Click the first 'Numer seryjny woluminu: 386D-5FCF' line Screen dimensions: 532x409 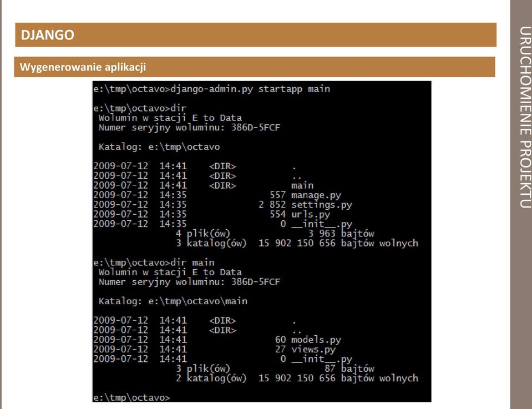point(189,128)
